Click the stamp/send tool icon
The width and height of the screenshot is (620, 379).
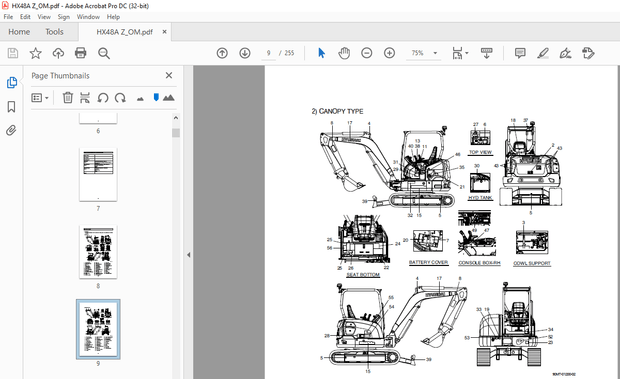[x=588, y=53]
